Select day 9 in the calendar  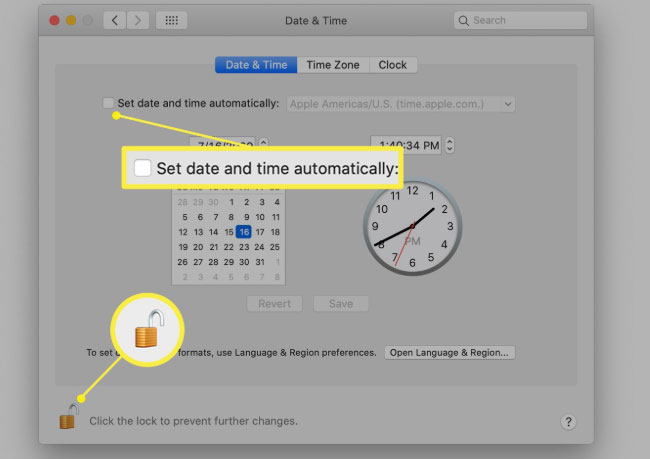pos(246,217)
